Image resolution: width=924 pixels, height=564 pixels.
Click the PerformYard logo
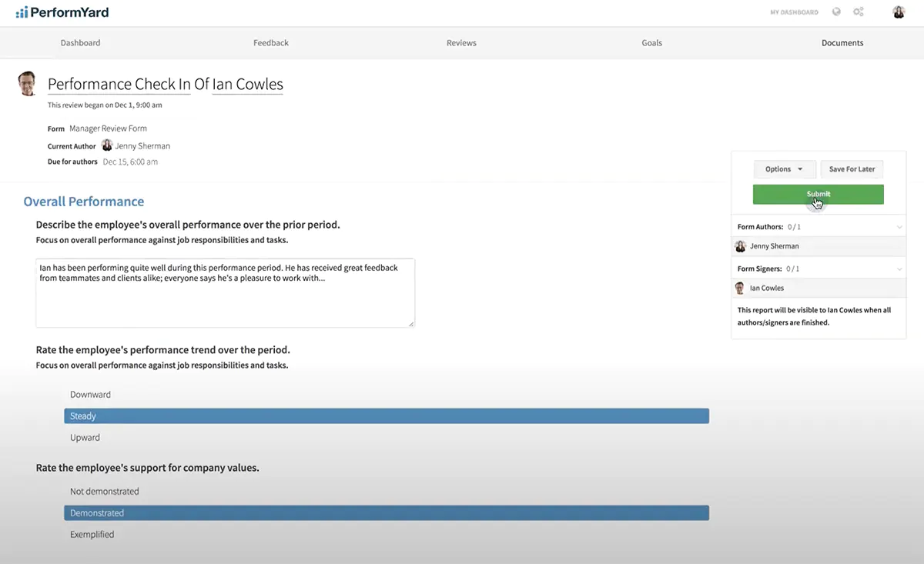point(62,12)
